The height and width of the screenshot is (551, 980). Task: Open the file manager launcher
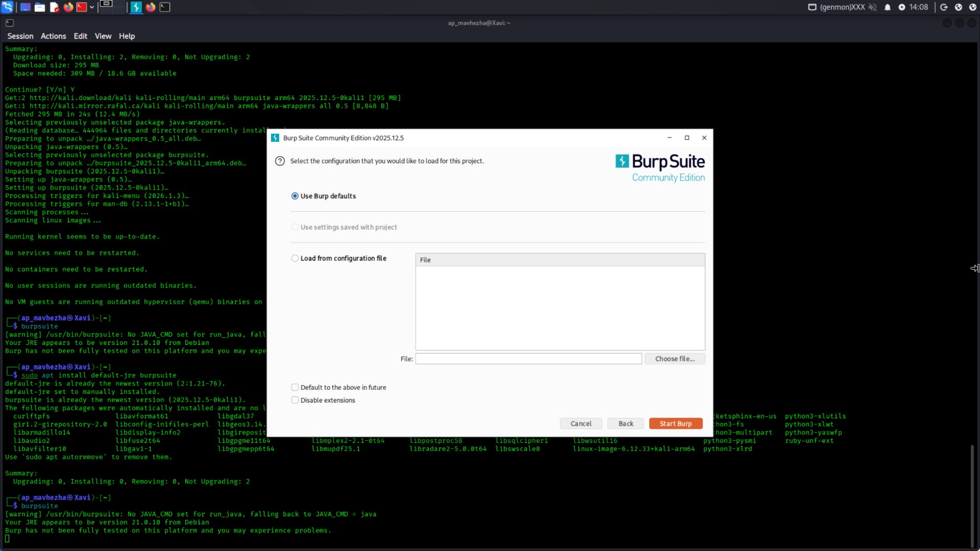tap(40, 7)
